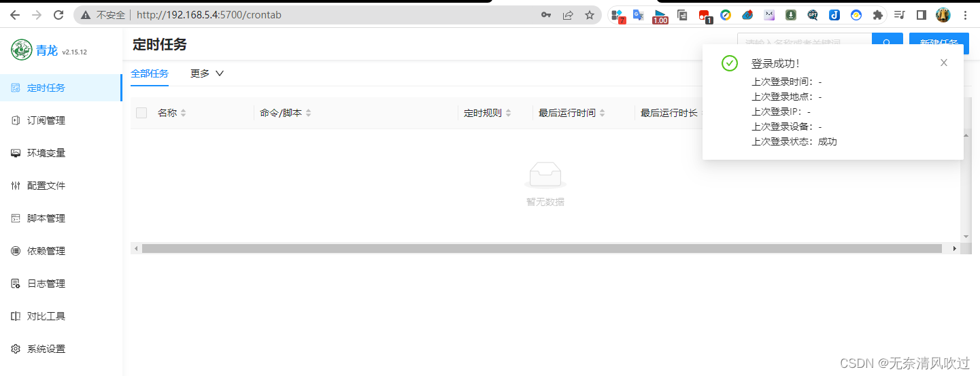The image size is (980, 376).
Task: Select the 全部任务 tab
Action: [150, 73]
